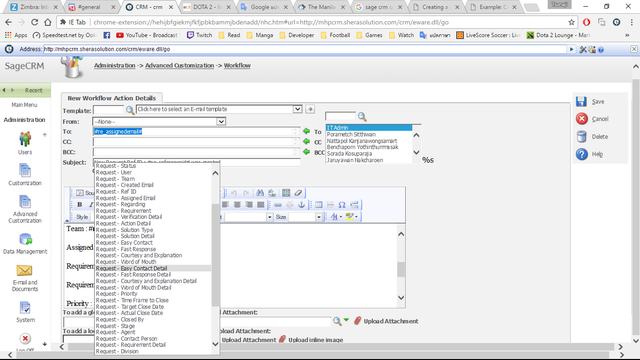Click the Replace icon beside binoculars

point(272,193)
